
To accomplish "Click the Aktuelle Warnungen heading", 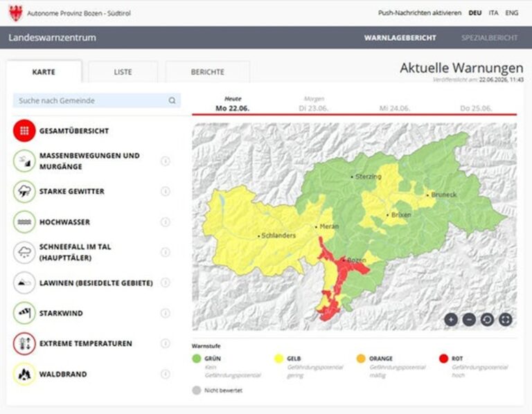I will 461,68.
